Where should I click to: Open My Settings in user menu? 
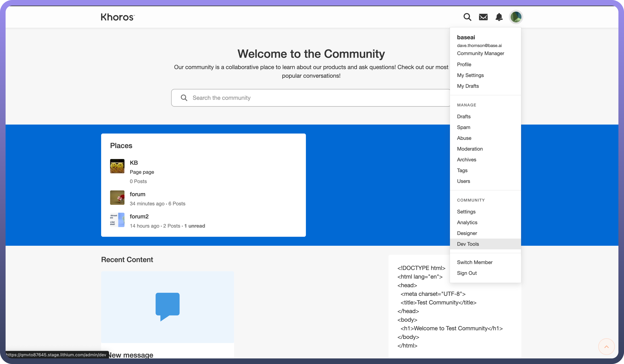pyautogui.click(x=470, y=75)
